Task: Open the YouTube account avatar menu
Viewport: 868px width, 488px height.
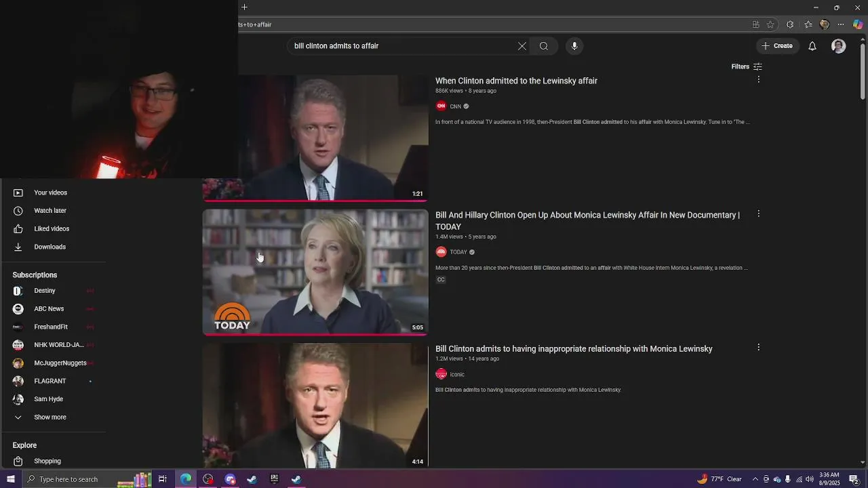Action: point(839,46)
